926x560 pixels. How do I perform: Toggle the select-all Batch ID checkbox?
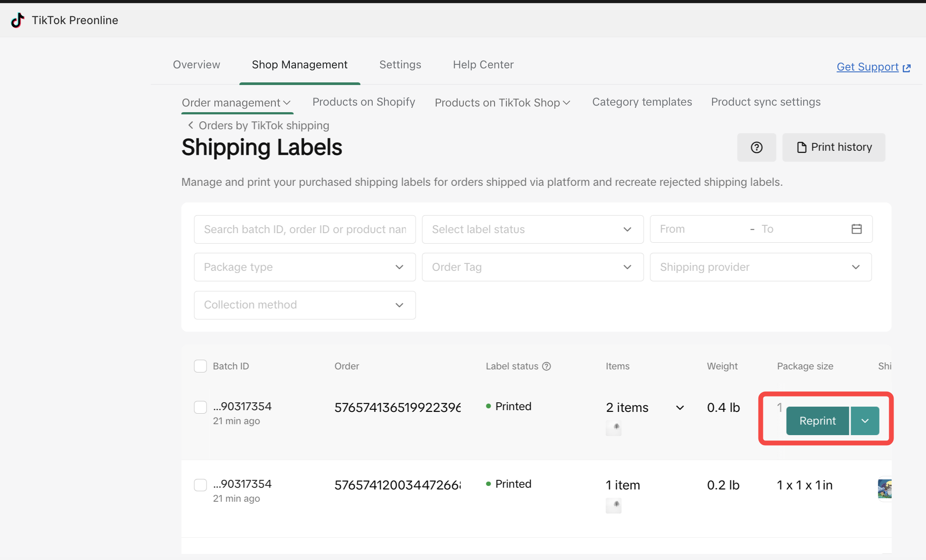coord(200,366)
